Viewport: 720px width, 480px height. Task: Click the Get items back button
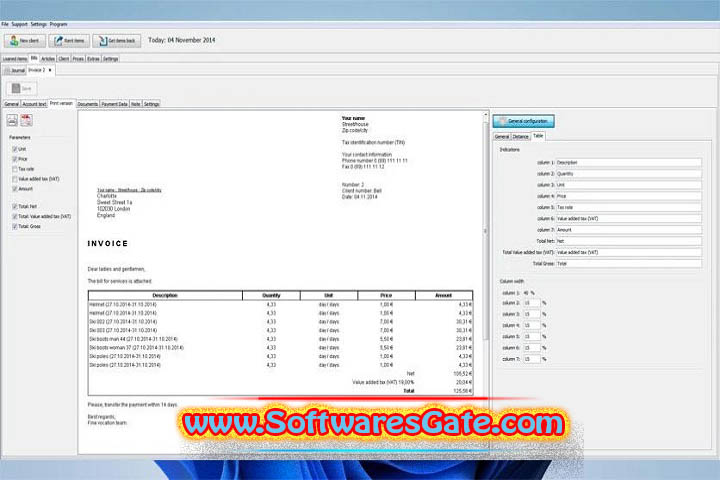(x=117, y=41)
